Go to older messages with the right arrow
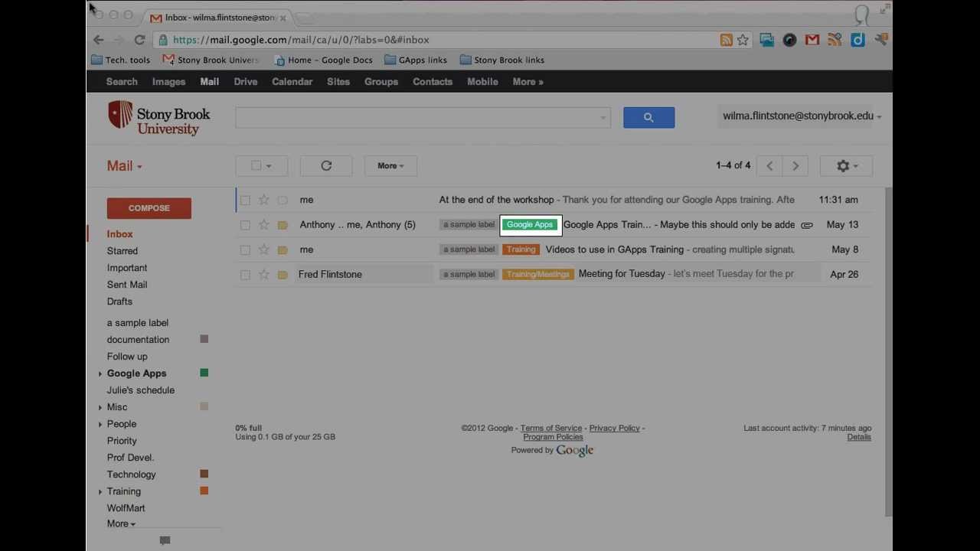 [795, 165]
